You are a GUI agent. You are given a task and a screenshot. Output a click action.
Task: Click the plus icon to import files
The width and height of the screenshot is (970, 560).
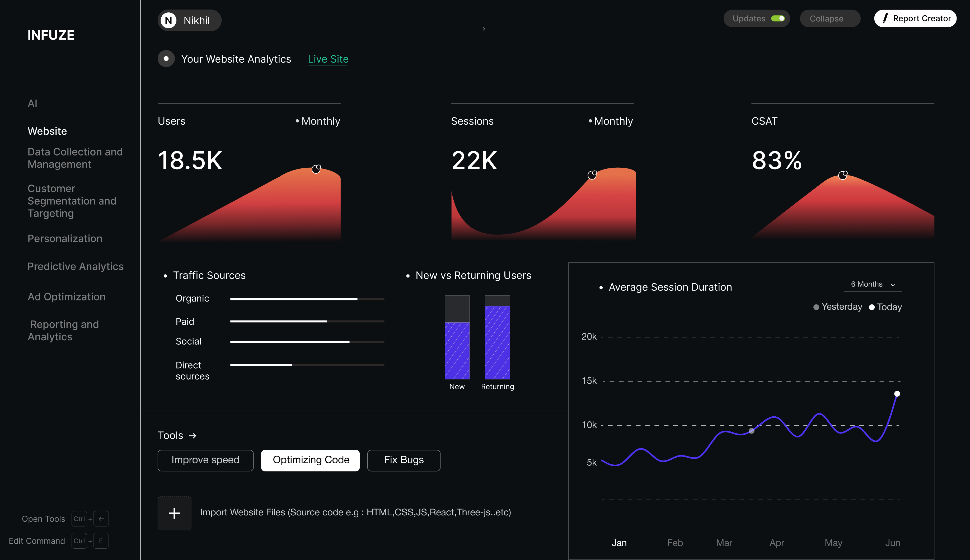[174, 513]
